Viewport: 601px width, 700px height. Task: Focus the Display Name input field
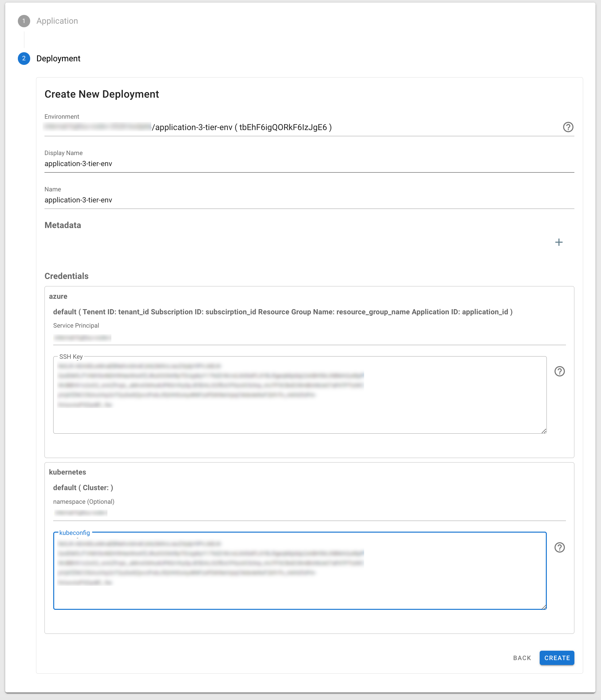(309, 164)
